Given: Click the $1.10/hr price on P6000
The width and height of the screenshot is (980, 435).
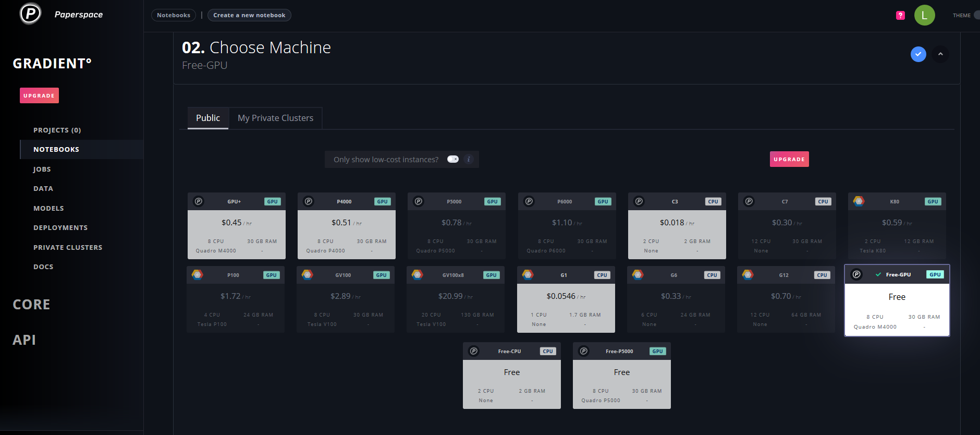Looking at the screenshot, I should 567,223.
